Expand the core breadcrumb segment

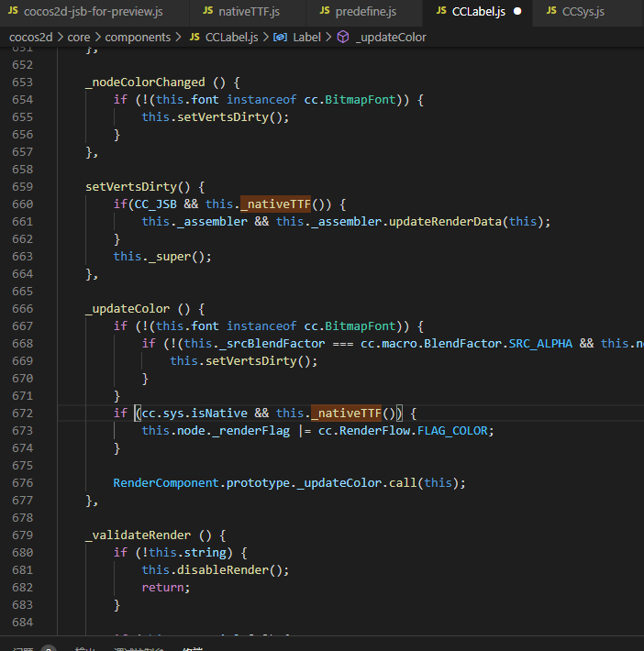click(x=78, y=38)
